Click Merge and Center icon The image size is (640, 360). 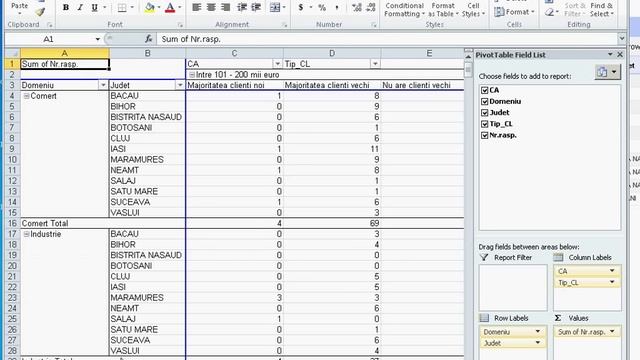[x=275, y=7]
